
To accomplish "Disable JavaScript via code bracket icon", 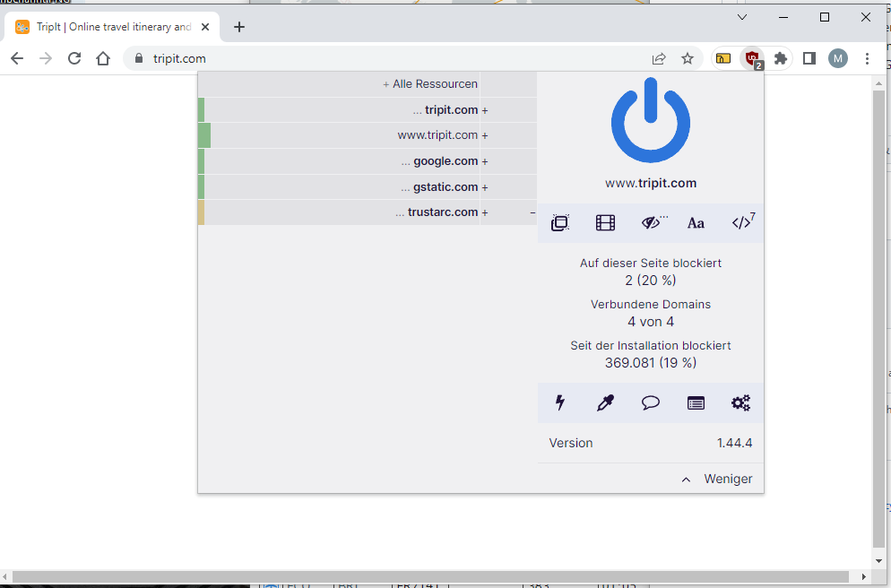I will pos(741,222).
